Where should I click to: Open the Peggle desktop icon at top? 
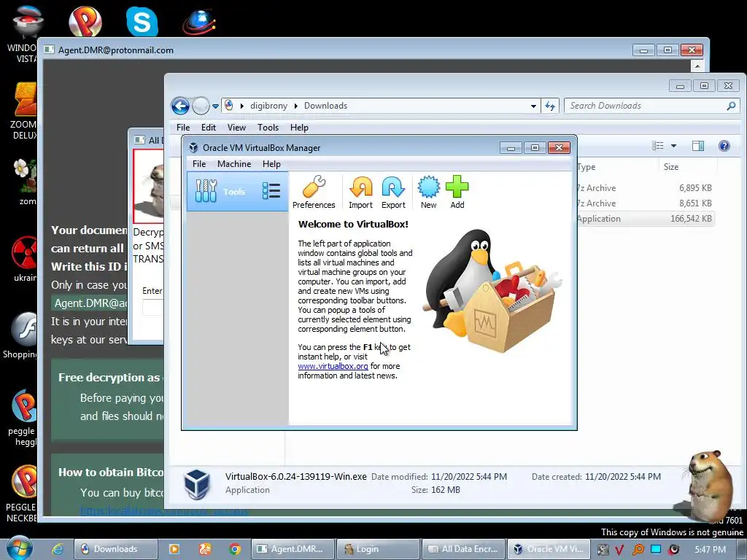(x=85, y=21)
